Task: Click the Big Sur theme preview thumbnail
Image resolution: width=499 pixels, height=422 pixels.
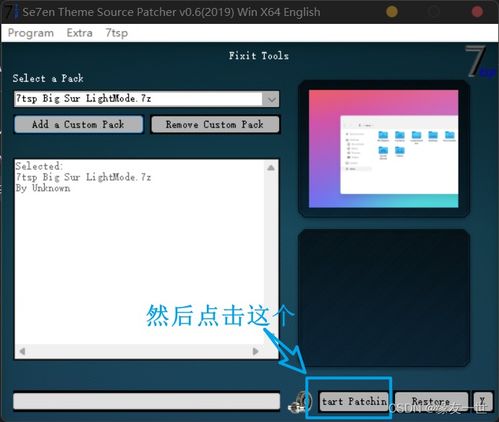Action: pyautogui.click(x=383, y=149)
